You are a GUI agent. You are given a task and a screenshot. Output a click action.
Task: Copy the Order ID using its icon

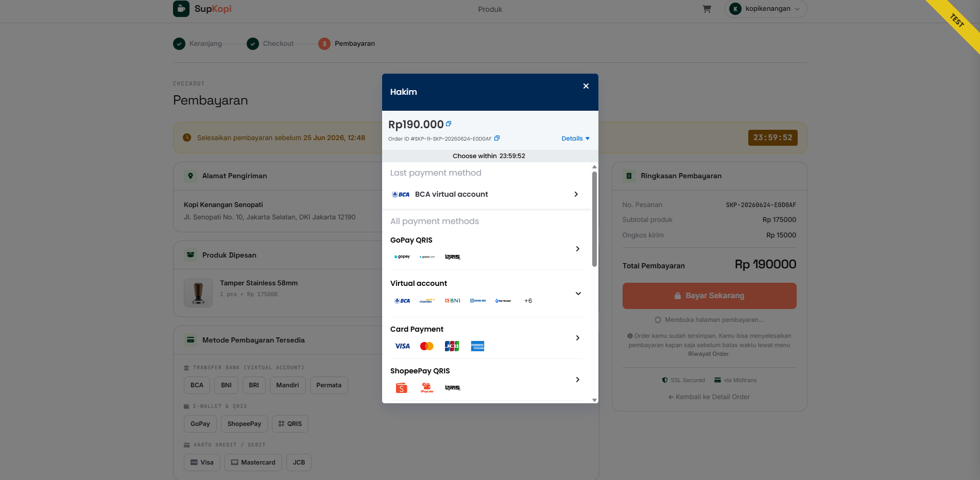tap(497, 138)
